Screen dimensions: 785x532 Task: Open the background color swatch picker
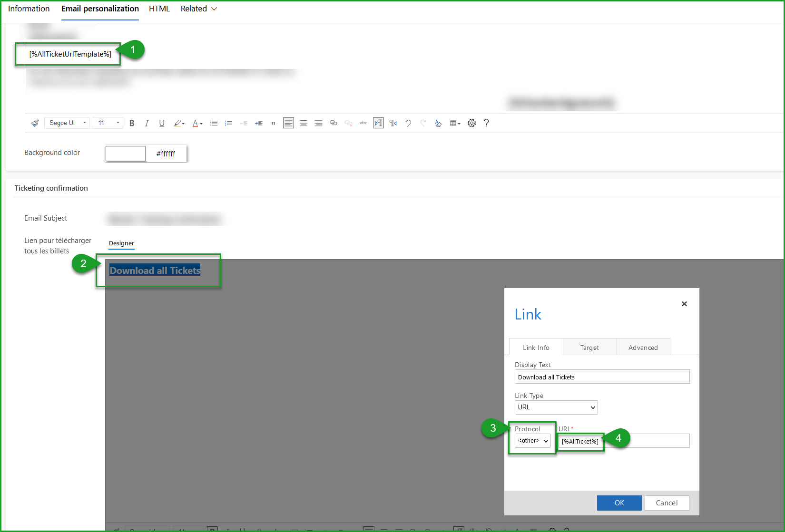[x=125, y=153]
